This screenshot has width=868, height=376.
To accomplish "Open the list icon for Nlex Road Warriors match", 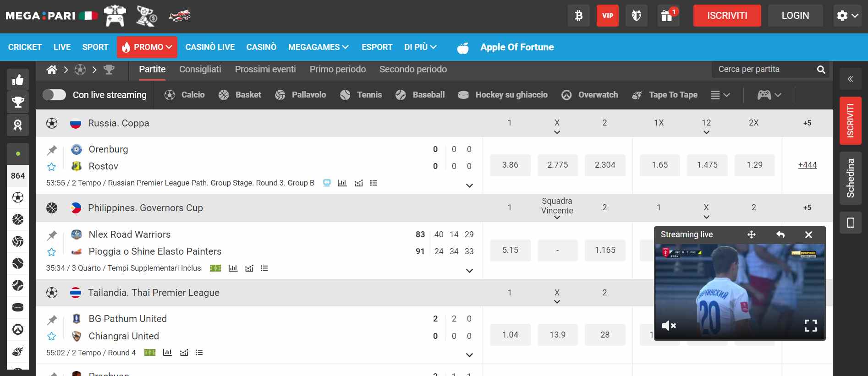I will coord(264,268).
